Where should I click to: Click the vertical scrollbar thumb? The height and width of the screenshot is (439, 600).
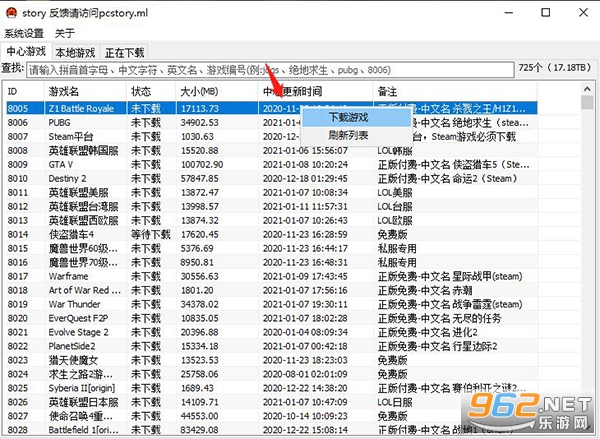(x=587, y=103)
